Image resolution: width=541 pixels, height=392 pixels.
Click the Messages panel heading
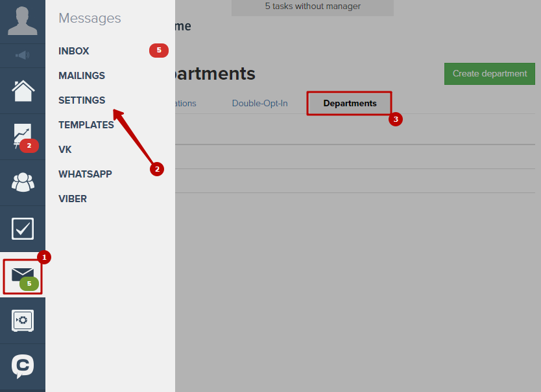click(90, 18)
